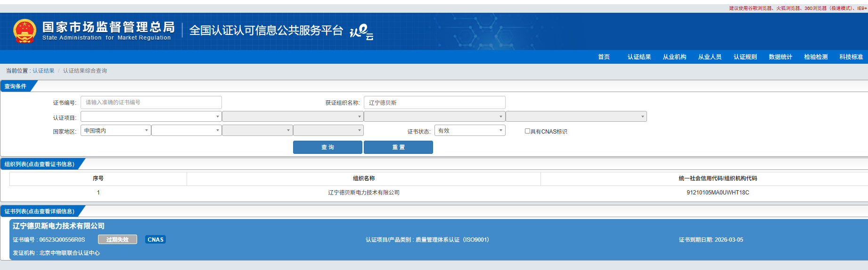Click the 认证结果综合查询 breadcrumb text
This screenshot has width=868, height=270.
85,71
